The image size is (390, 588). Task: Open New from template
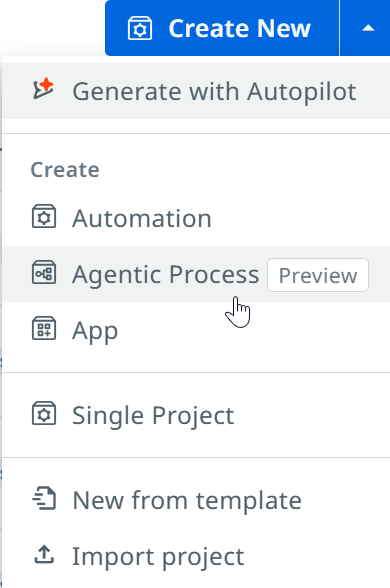click(196, 500)
